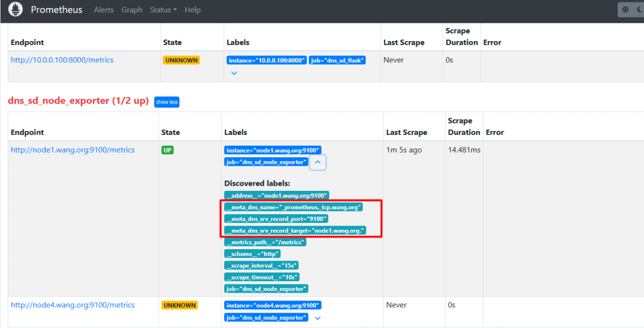Collapse discovered labels for node1 target

tap(318, 162)
